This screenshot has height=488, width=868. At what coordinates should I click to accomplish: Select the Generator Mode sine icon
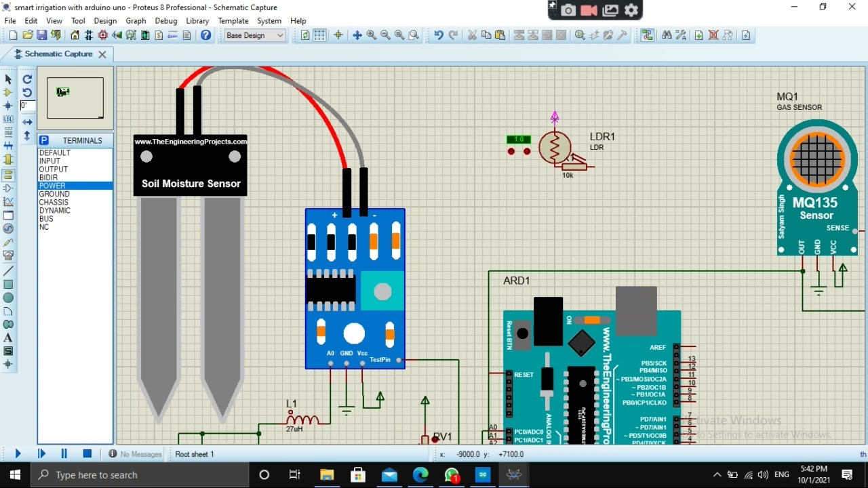[x=8, y=229]
